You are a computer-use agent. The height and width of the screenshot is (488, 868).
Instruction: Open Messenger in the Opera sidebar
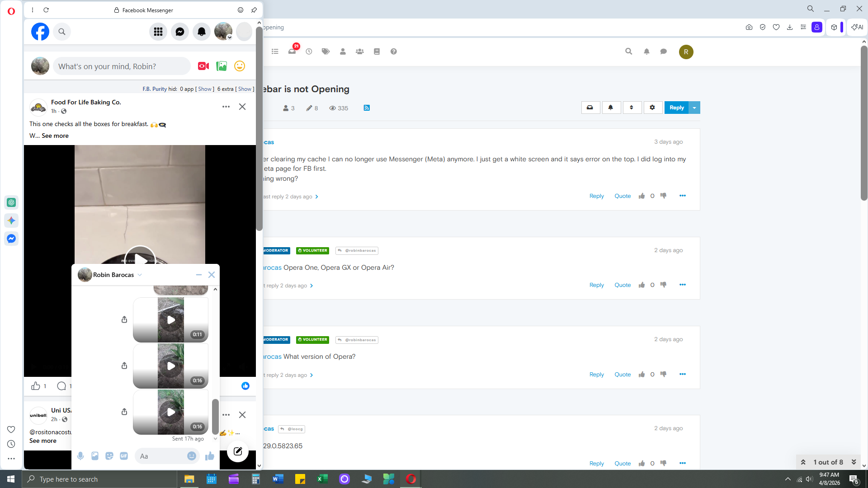[11, 239]
